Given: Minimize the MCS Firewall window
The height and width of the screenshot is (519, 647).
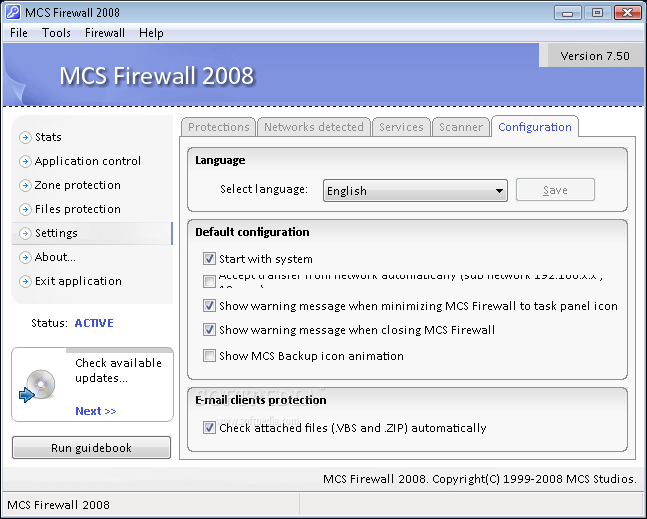Looking at the screenshot, I should tap(567, 13).
